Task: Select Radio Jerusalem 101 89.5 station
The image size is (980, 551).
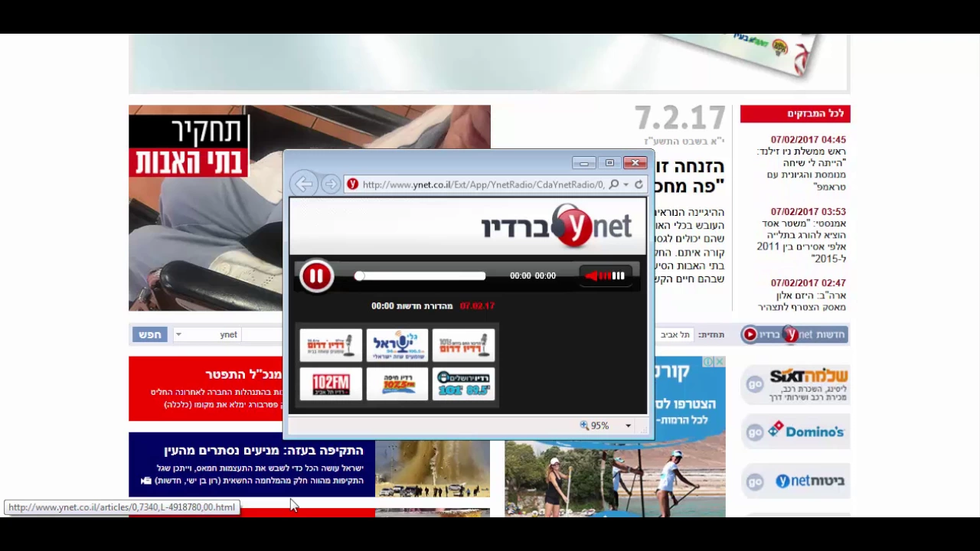Action: pos(463,384)
